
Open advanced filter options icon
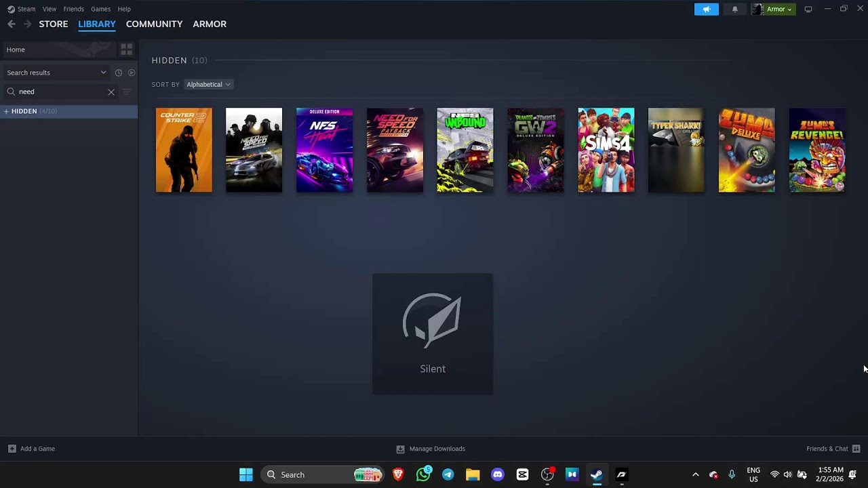coord(126,91)
